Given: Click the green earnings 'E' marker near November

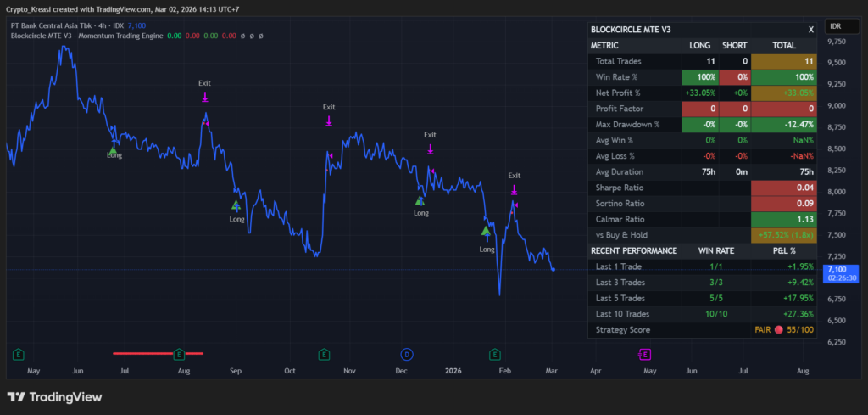Looking at the screenshot, I should [x=323, y=353].
